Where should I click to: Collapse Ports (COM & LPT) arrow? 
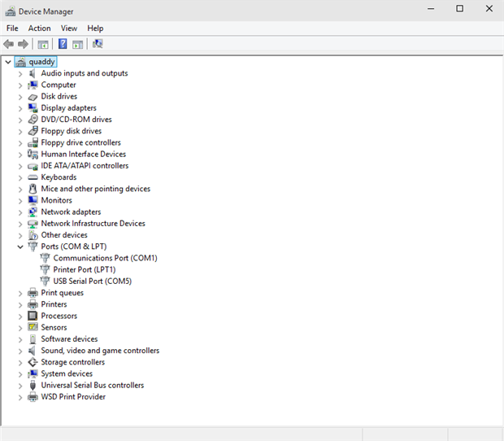[20, 247]
